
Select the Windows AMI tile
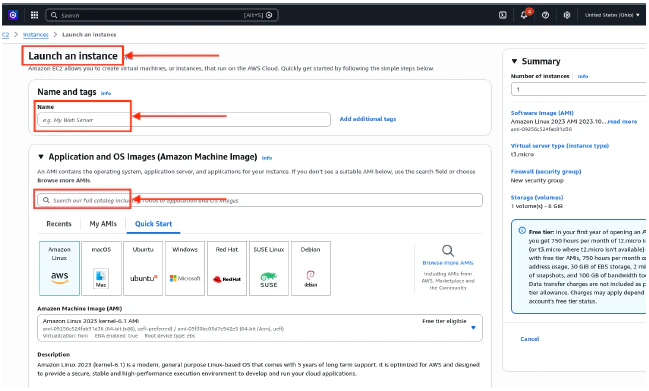185,269
